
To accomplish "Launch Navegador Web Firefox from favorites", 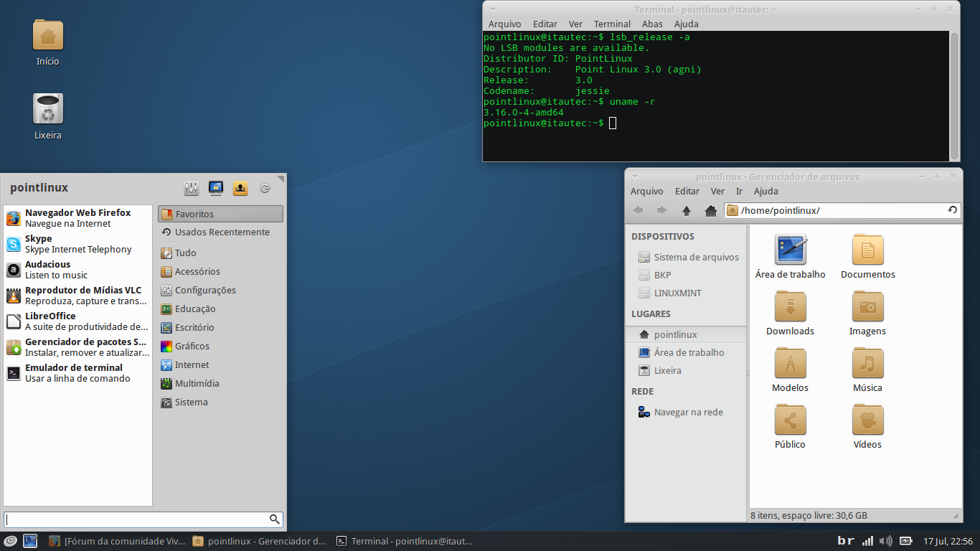I will (78, 218).
